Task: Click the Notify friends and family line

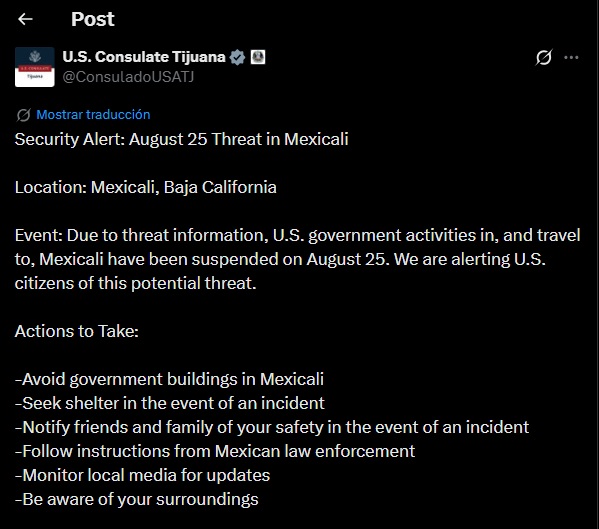Action: pos(272,427)
